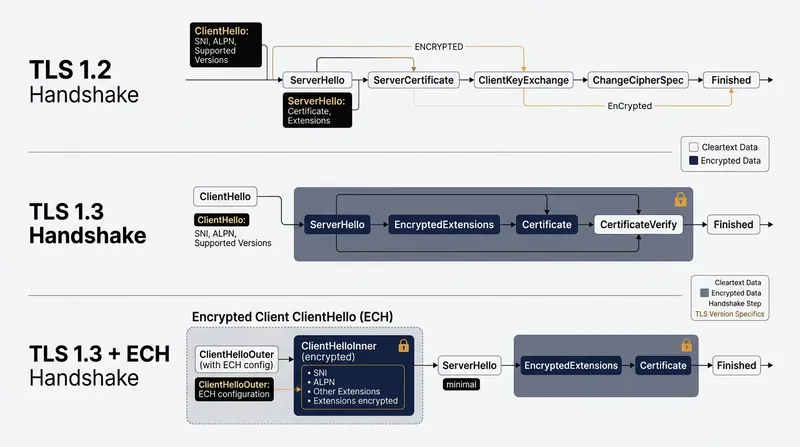Image resolution: width=800 pixels, height=447 pixels.
Task: Select the ServerHello box in TLS 1.2 row
Action: coord(317,80)
